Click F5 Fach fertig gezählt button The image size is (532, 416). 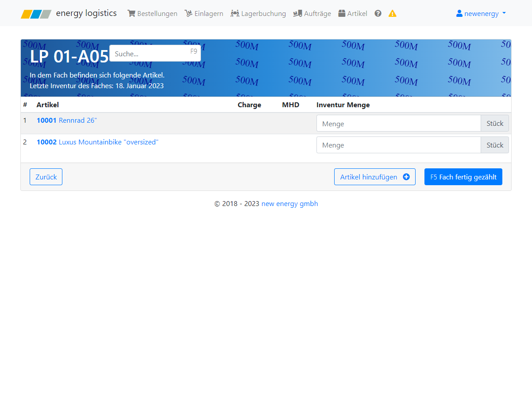point(463,177)
